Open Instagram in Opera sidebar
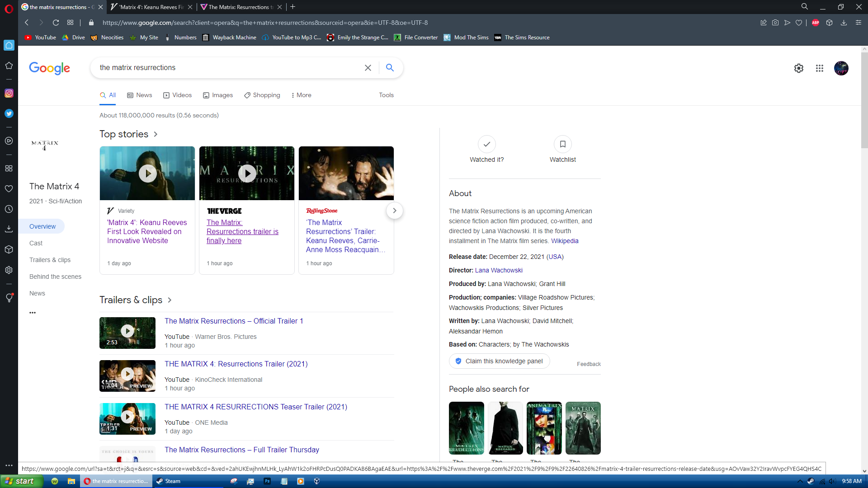868x488 pixels. coord(9,93)
